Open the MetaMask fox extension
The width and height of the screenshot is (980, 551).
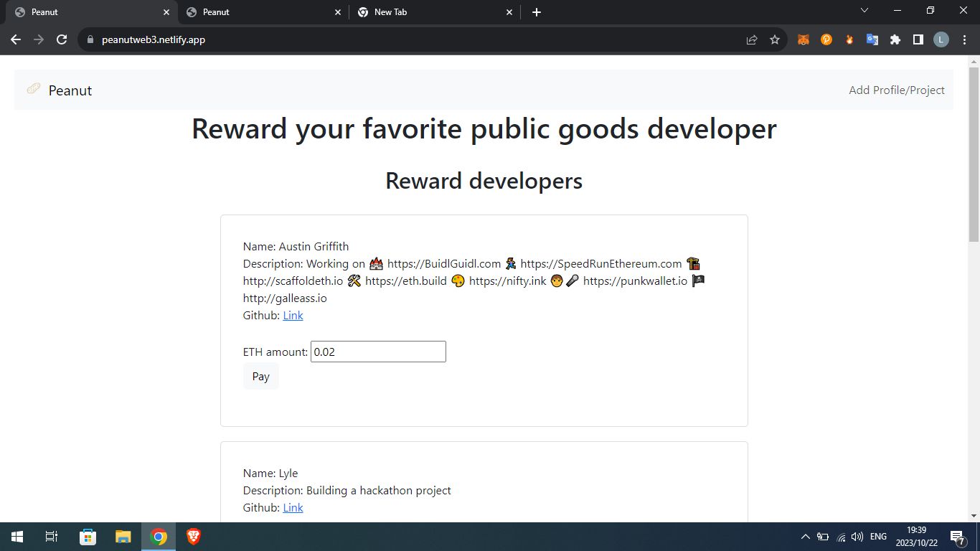tap(804, 39)
